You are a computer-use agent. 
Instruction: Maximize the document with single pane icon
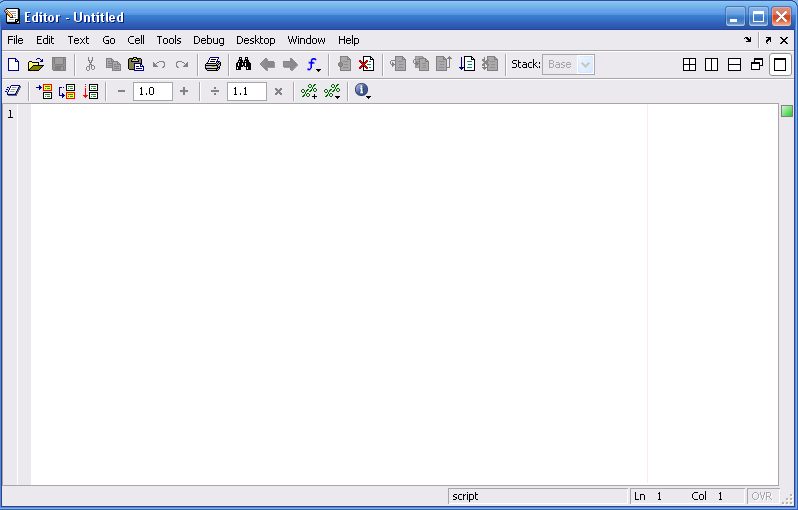[x=780, y=65]
